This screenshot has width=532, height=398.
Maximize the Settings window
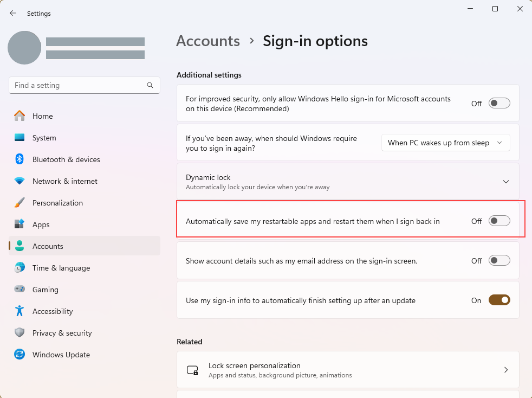coord(495,9)
